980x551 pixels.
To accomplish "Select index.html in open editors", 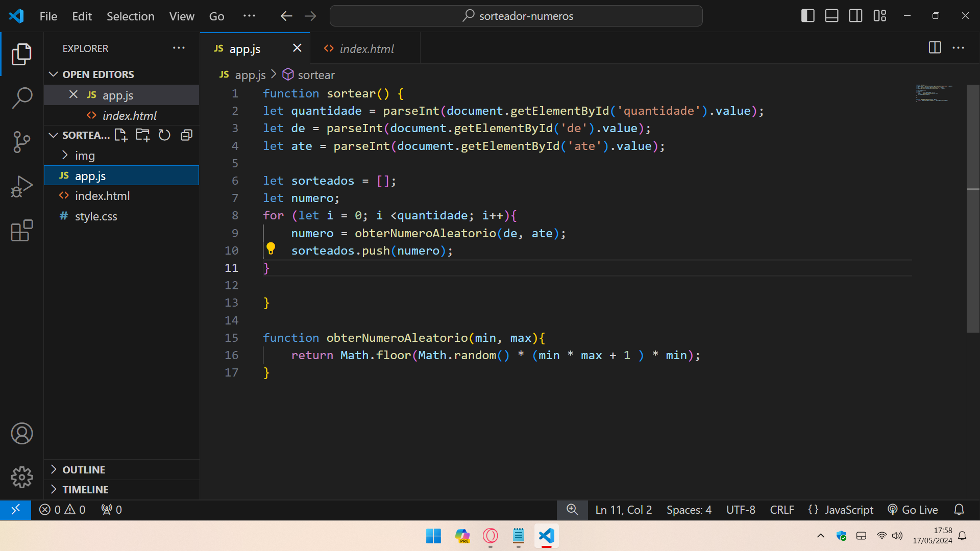I will tap(121, 115).
